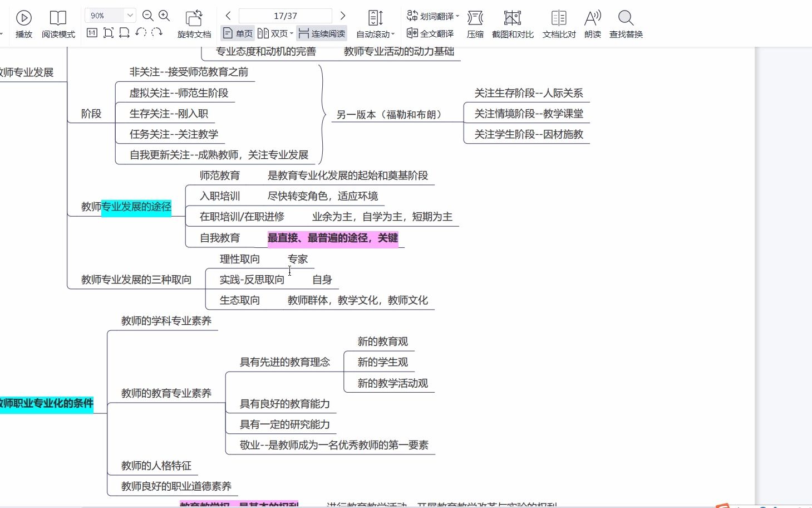This screenshot has height=508, width=812.
Task: Click the 新的教育观 node
Action: click(383, 341)
